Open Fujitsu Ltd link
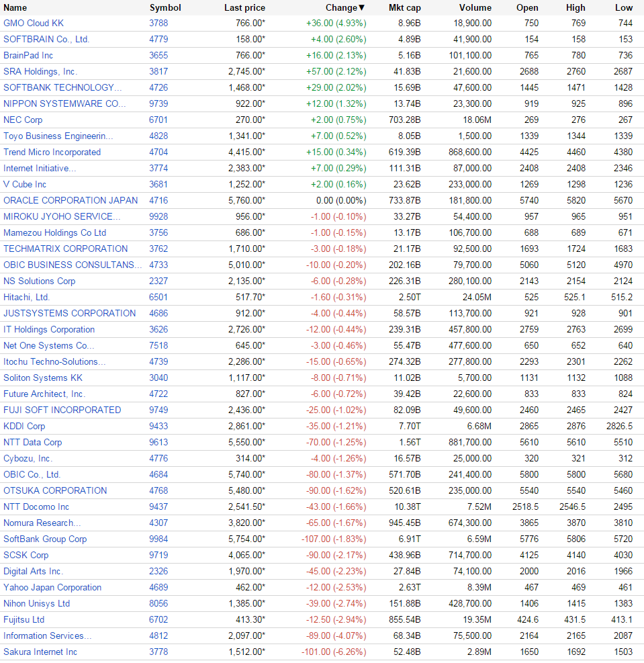The width and height of the screenshot is (644, 663). point(24,619)
